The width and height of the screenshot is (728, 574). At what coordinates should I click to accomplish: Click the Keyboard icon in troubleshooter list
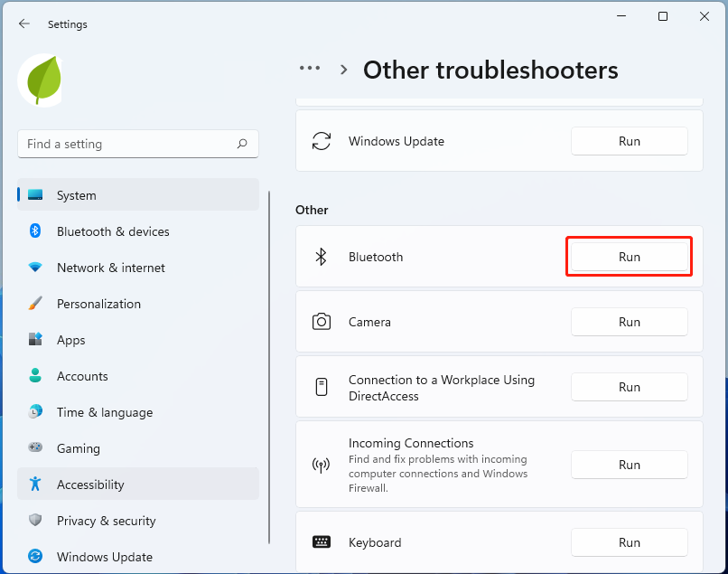(322, 542)
